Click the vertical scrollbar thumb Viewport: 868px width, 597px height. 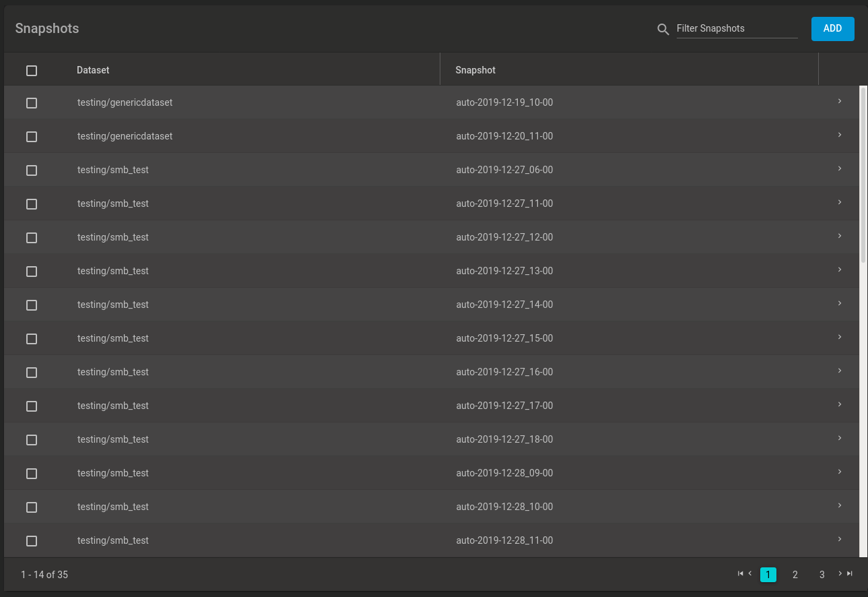pos(864,174)
